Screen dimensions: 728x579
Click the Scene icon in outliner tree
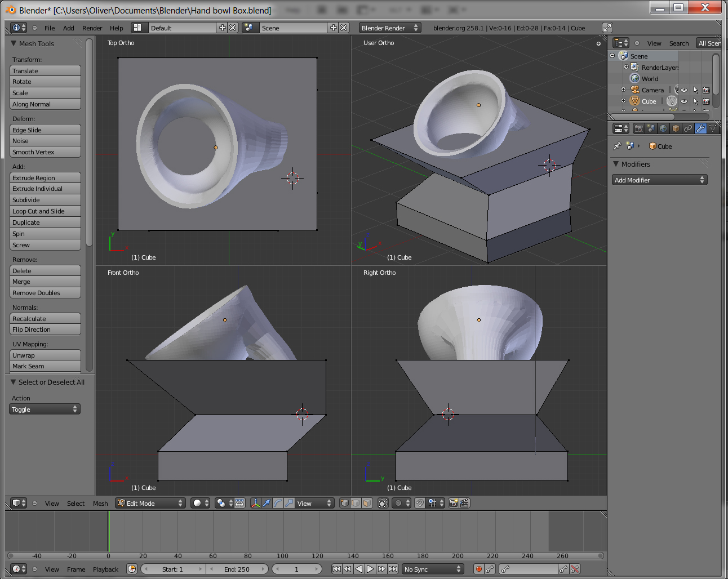(624, 56)
